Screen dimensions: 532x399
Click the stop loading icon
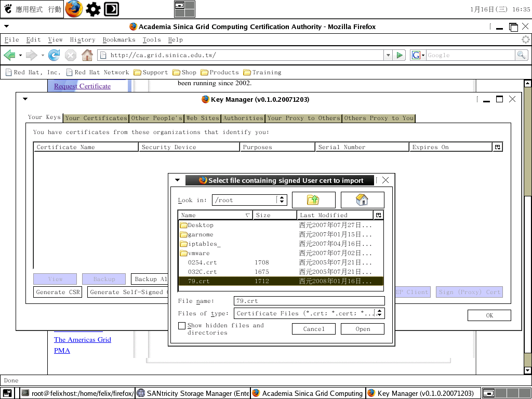point(71,55)
